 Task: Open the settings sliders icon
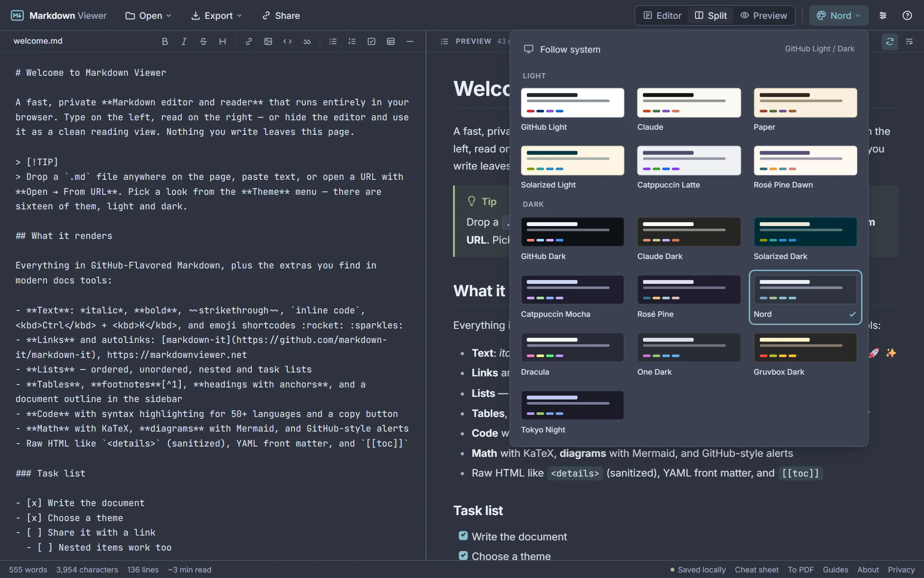click(883, 15)
